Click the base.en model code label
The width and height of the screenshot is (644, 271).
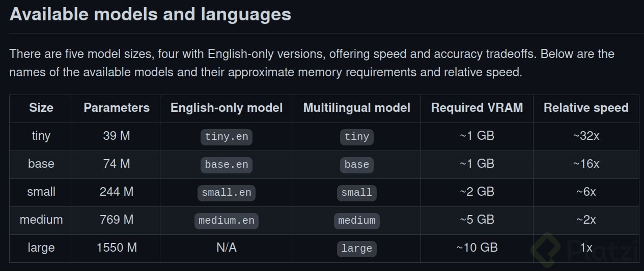click(x=227, y=164)
